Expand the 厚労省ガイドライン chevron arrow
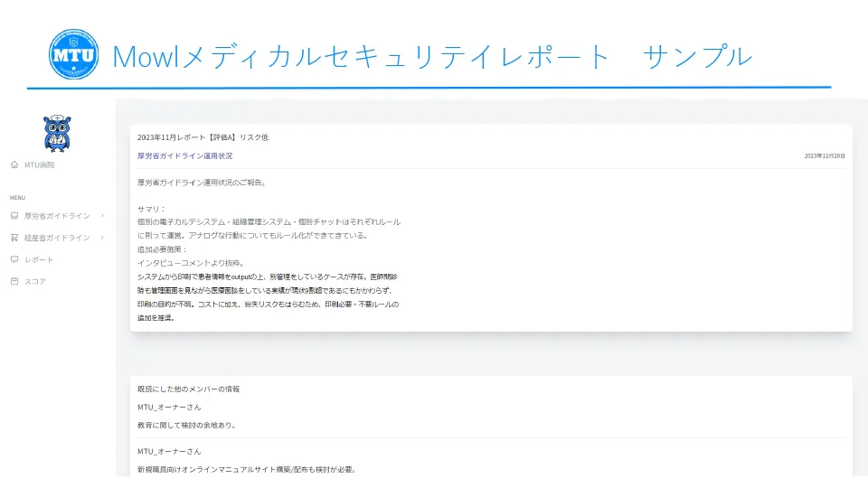Image resolution: width=868 pixels, height=488 pixels. pyautogui.click(x=102, y=216)
